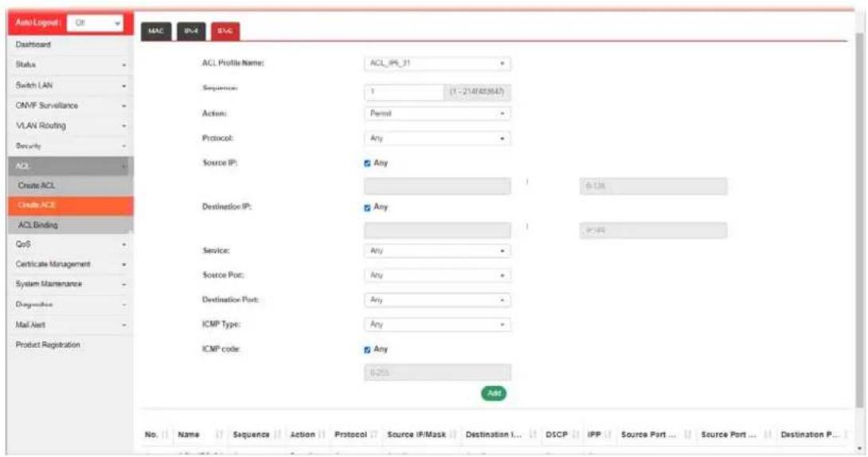Sort table by Destination IP column
The height and width of the screenshot is (457, 868).
click(x=501, y=435)
